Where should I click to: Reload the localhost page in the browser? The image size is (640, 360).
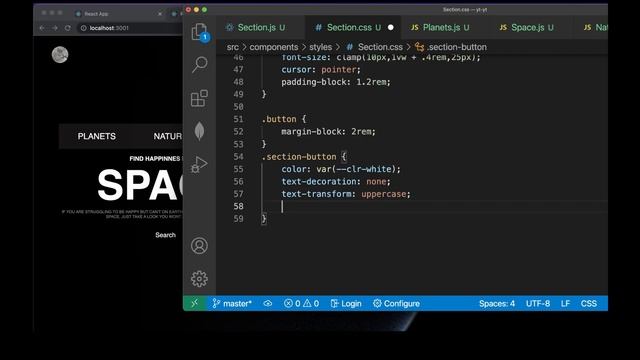tap(68, 28)
